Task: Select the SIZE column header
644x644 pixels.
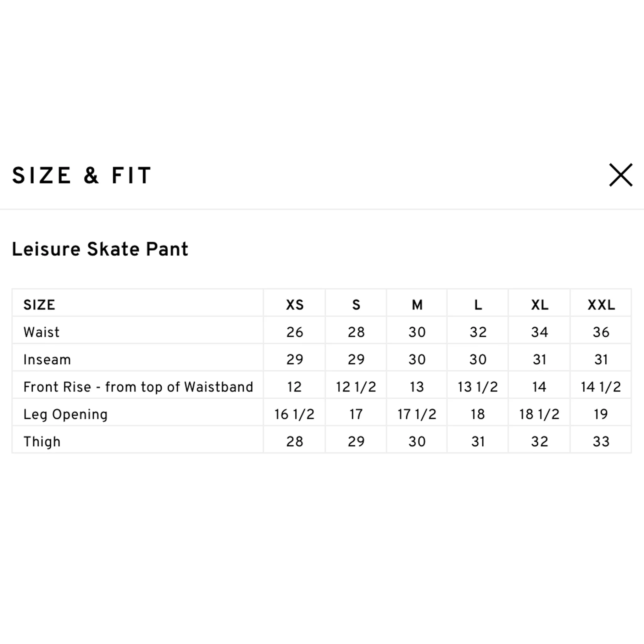Action: 39,305
